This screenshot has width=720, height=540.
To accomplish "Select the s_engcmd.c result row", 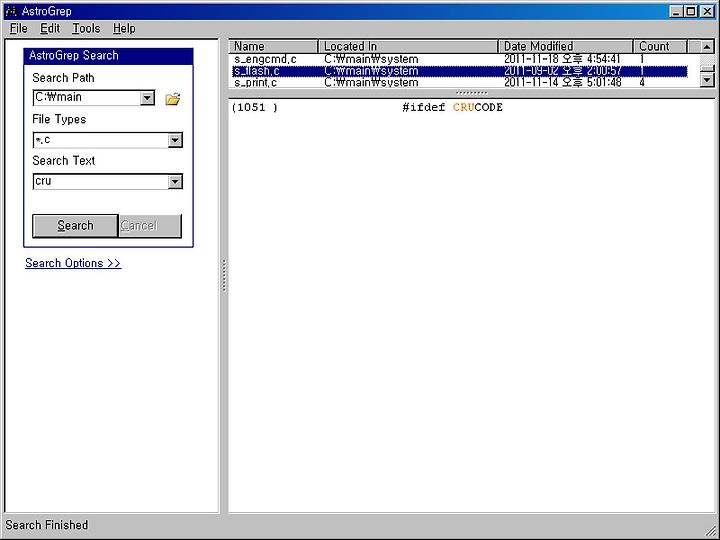I will click(x=459, y=59).
